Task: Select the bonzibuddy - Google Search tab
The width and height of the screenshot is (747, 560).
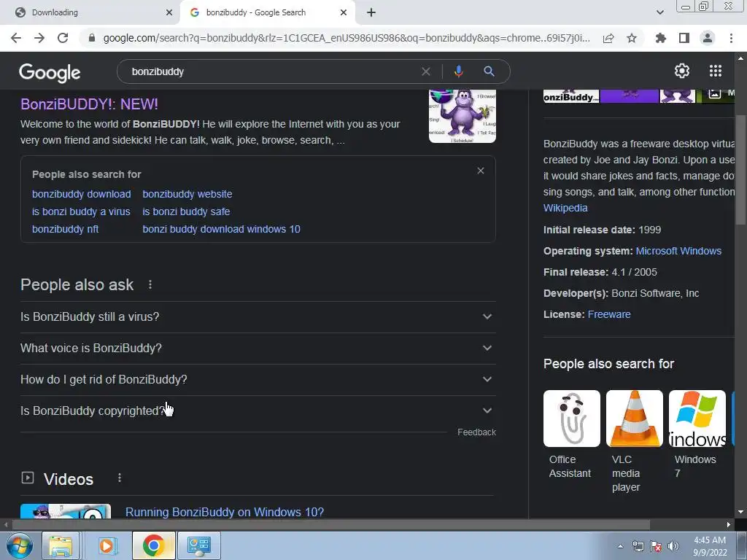Action: coord(267,12)
